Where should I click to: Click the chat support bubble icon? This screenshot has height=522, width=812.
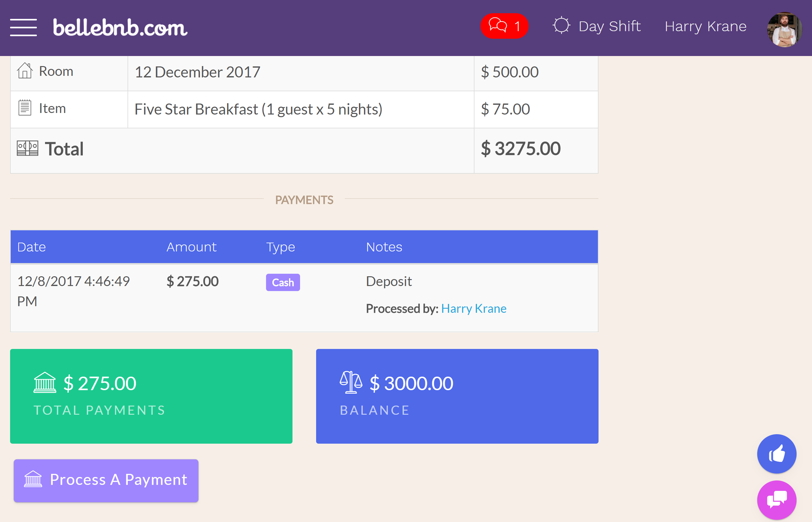pos(775,498)
